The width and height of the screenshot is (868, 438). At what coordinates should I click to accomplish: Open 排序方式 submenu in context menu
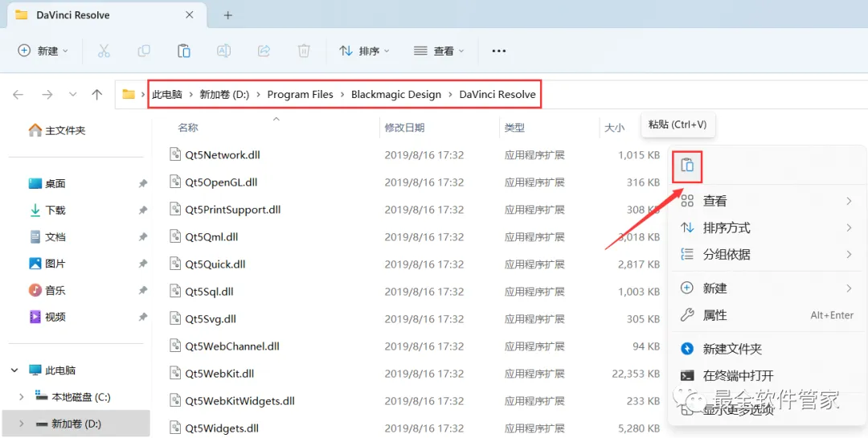coord(768,227)
